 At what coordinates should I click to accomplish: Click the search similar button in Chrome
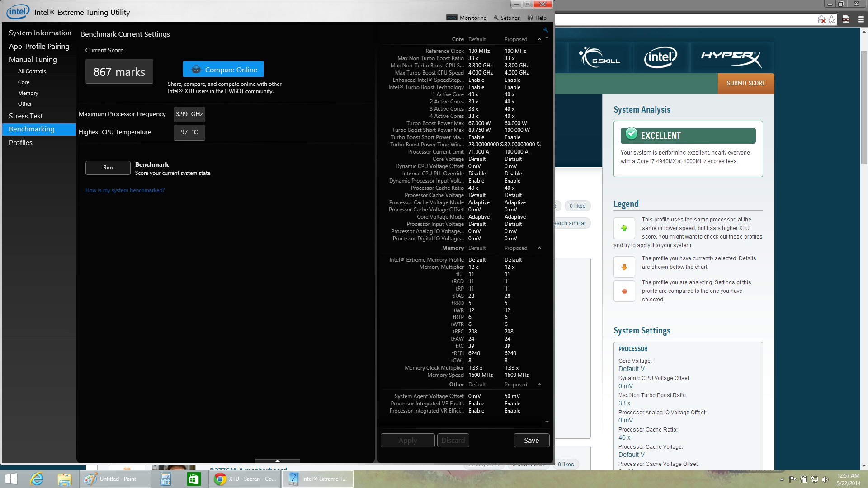pos(572,223)
